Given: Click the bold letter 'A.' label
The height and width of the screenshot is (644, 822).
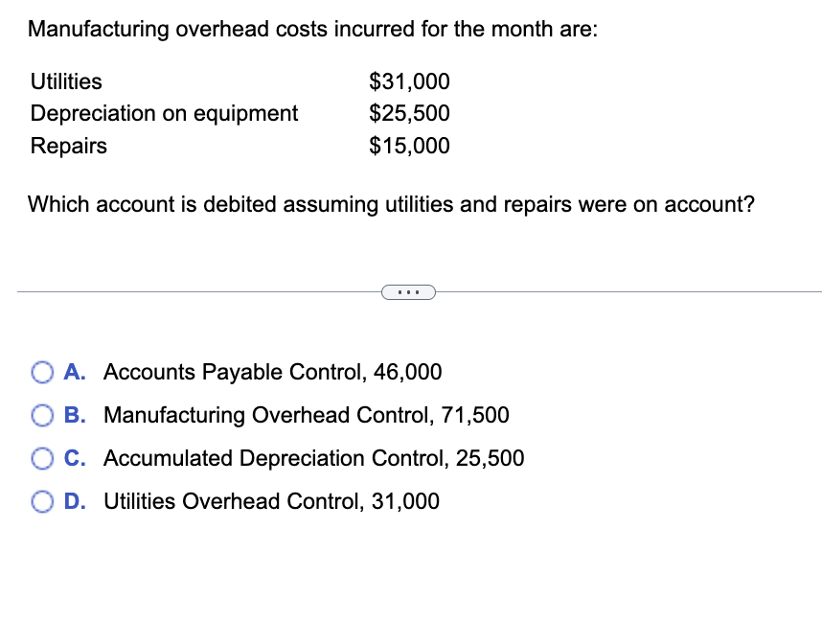Looking at the screenshot, I should pyautogui.click(x=74, y=372).
